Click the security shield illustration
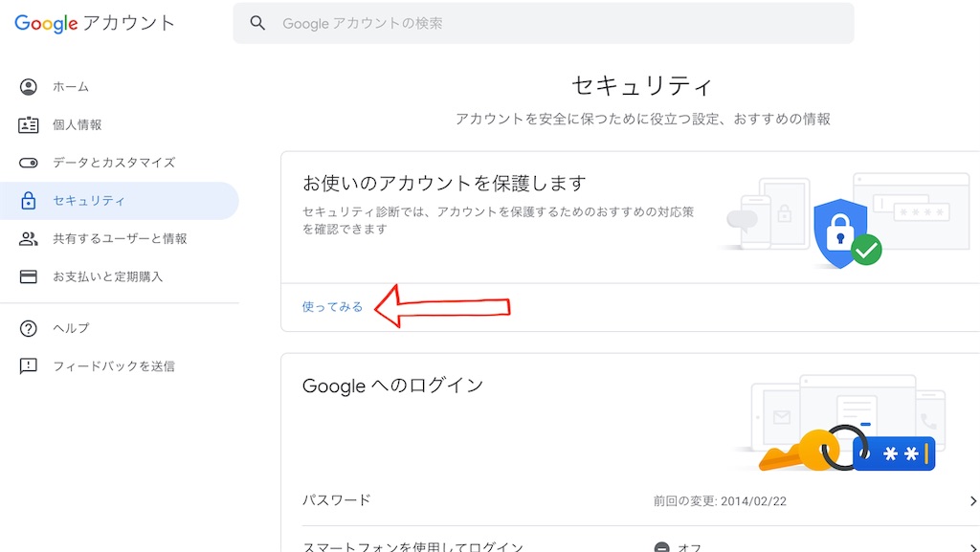The width and height of the screenshot is (980, 552). pyautogui.click(x=848, y=232)
